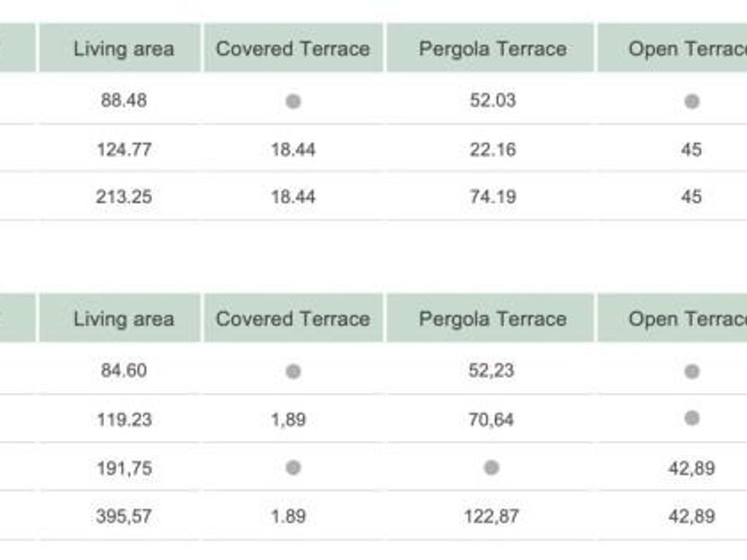The image size is (747, 560).
Task: Click the Open Terrace gray dot in the 52.03 row
Action: (692, 101)
